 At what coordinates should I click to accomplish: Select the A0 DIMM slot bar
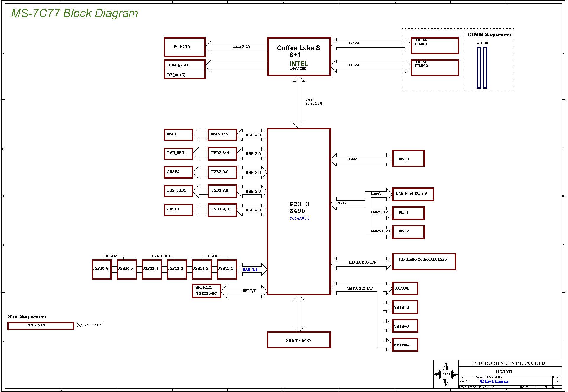pyautogui.click(x=479, y=68)
